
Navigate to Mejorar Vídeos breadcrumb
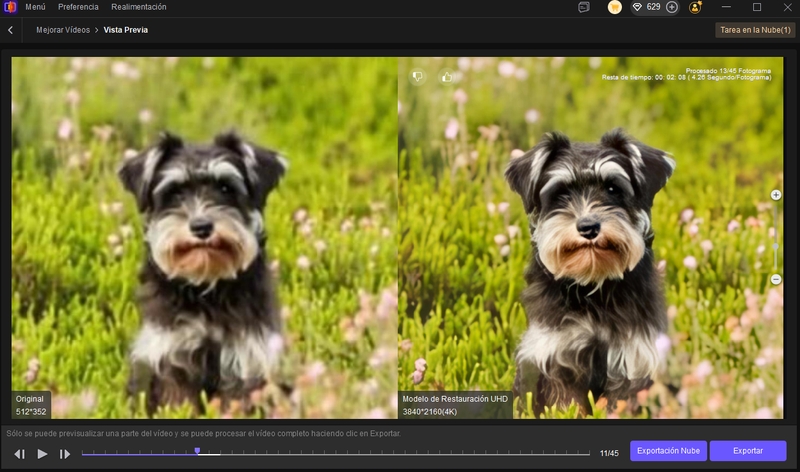click(x=61, y=30)
